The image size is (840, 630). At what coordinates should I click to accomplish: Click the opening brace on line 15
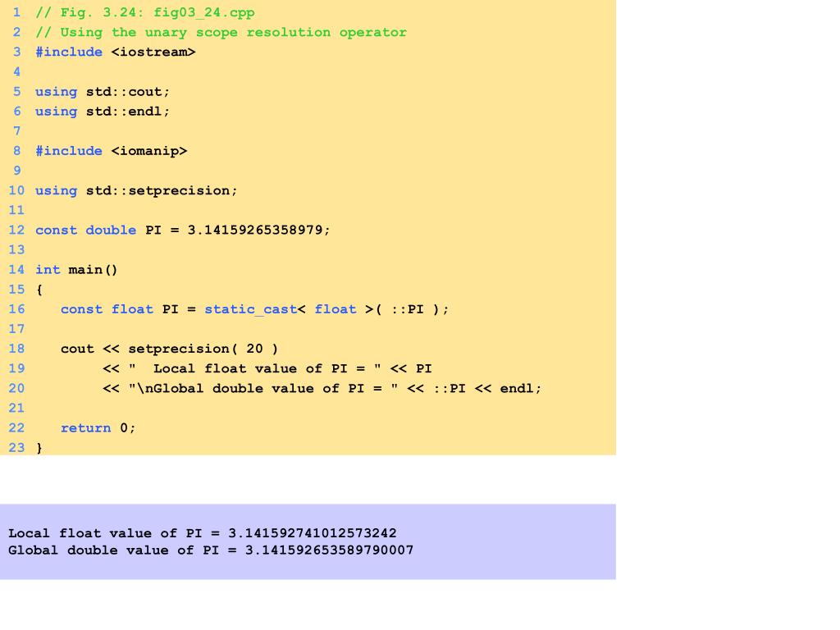click(x=39, y=290)
